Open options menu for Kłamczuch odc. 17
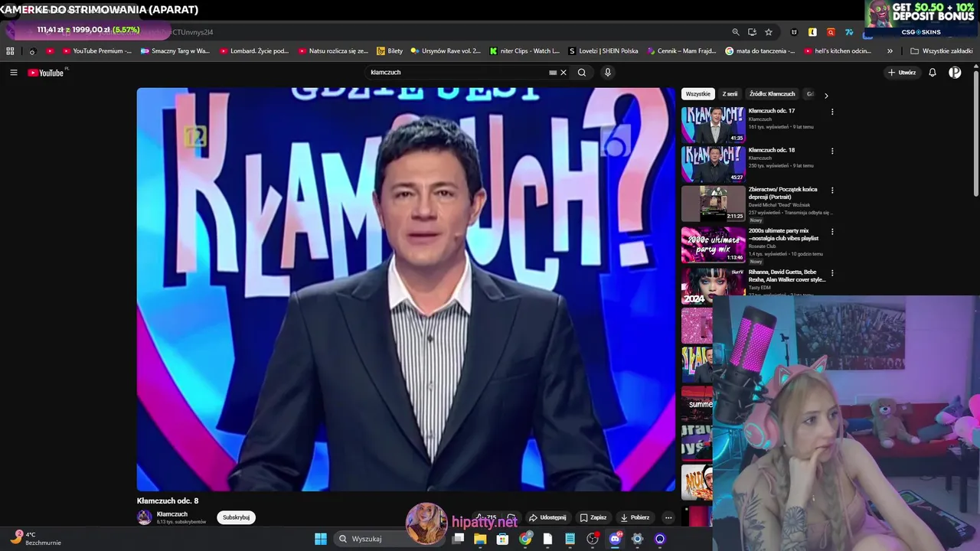This screenshot has height=551, width=980. pyautogui.click(x=832, y=112)
